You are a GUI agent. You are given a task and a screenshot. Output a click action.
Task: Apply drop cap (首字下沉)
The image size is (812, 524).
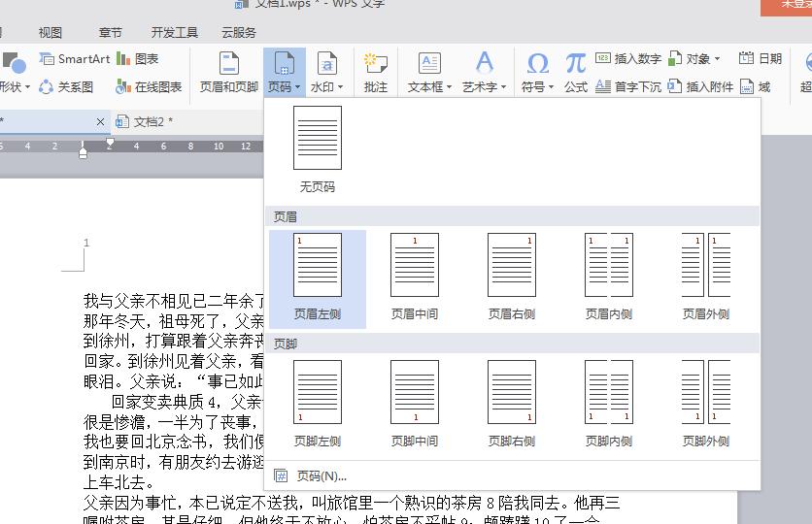click(x=628, y=87)
